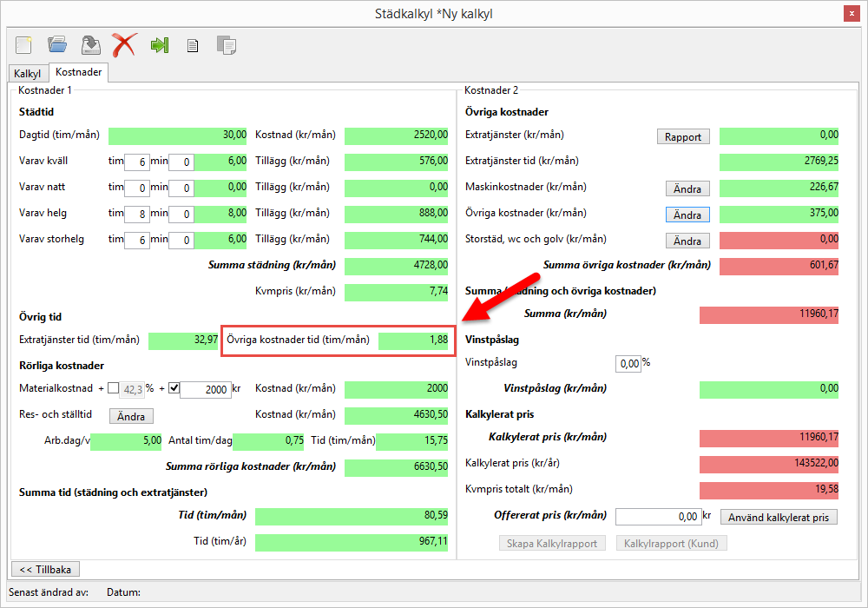
Task: Click Ändra for Maskinkostnader
Action: [x=687, y=188]
